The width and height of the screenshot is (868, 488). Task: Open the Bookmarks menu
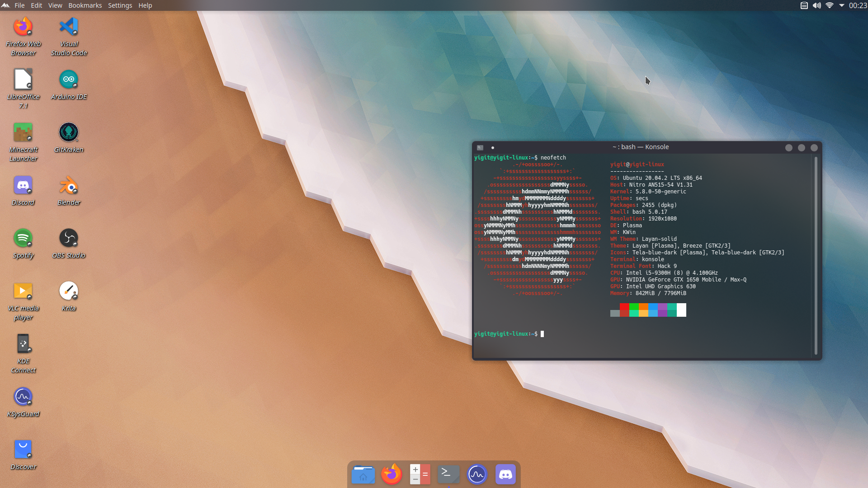pyautogui.click(x=85, y=5)
